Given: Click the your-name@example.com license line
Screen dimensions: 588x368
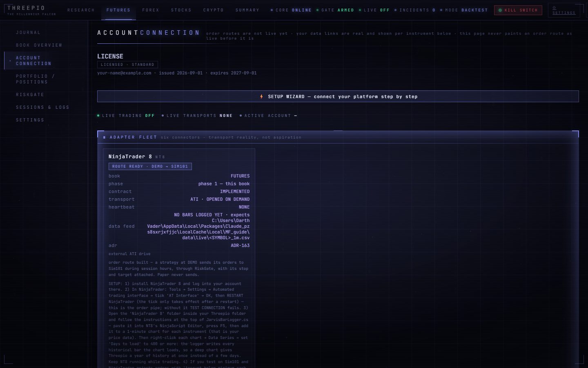Looking at the screenshot, I should click(177, 73).
